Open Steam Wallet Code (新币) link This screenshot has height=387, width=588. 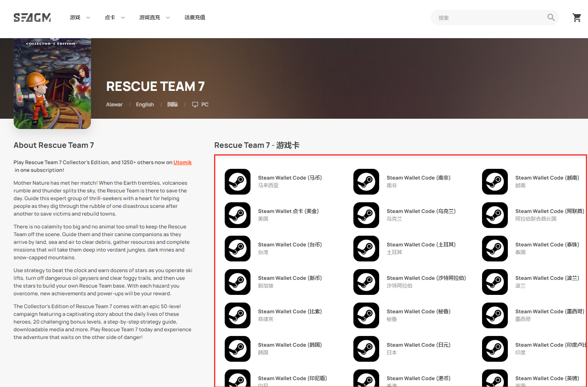pos(290,278)
